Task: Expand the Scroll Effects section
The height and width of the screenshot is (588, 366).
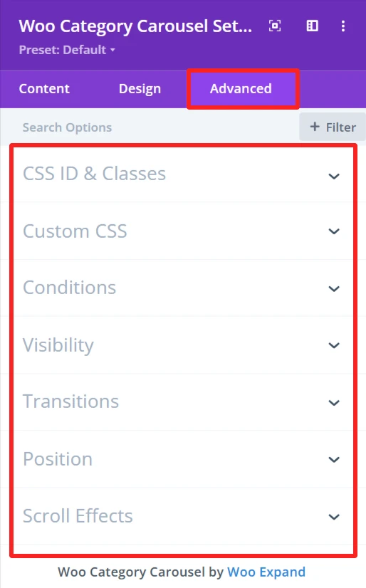Action: pos(183,516)
